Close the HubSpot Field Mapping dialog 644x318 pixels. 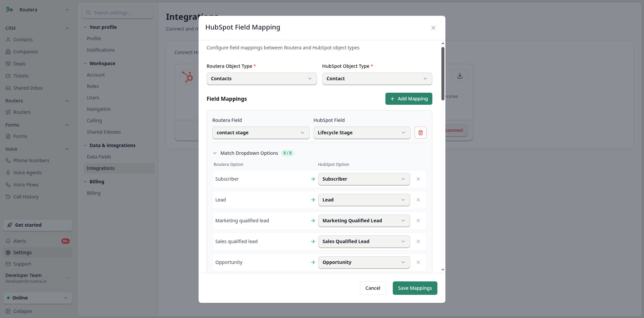point(433,28)
